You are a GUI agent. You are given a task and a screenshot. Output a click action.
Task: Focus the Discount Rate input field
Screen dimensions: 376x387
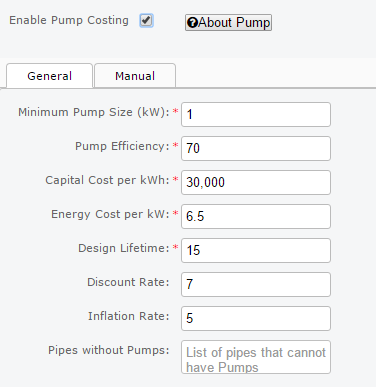point(256,284)
